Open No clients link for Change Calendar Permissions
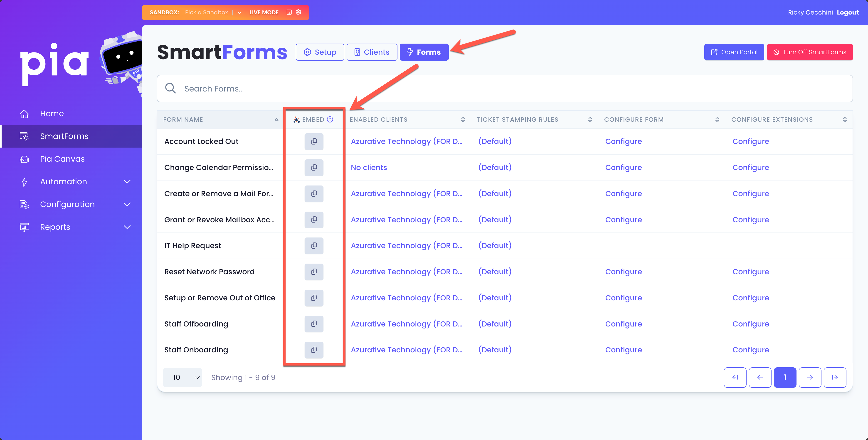The width and height of the screenshot is (868, 440). (x=369, y=168)
